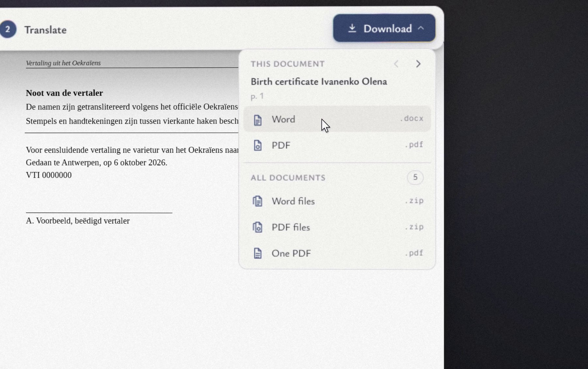Go to the previous document arrow
Viewport: 588px width, 369px height.
click(396, 64)
